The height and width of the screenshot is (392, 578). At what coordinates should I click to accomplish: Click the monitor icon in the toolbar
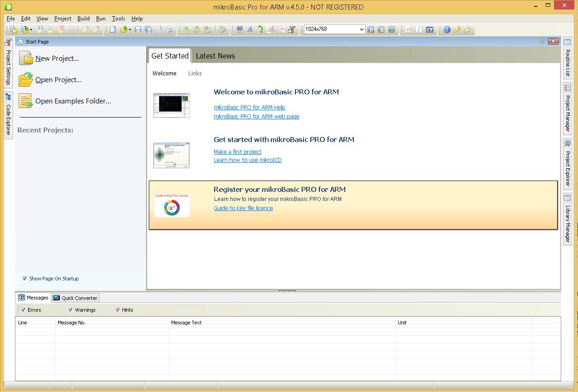coord(240,29)
